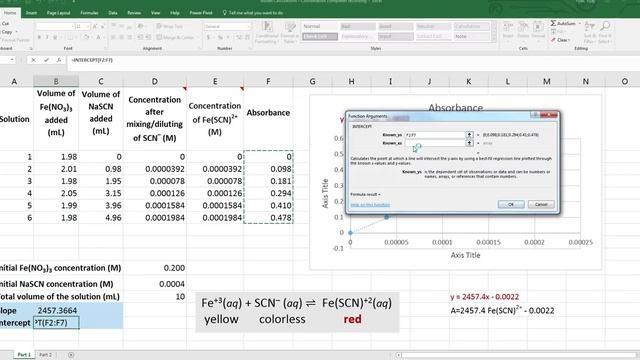Expand the AutoSum dropdown arrow
Viewport: 640px width, 360px height.
(580, 24)
